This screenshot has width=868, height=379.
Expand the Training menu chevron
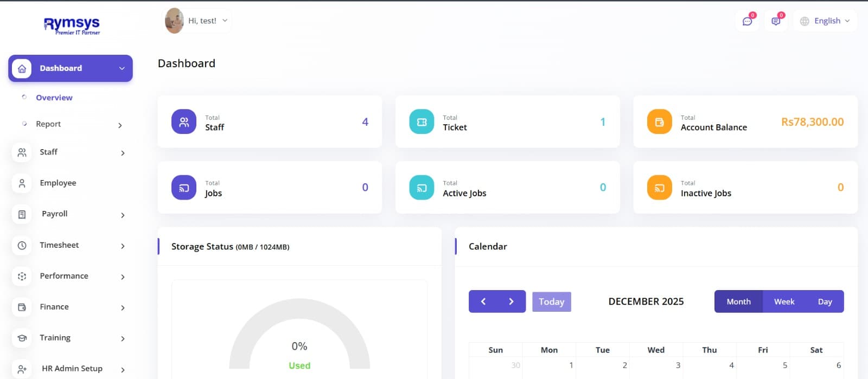point(123,339)
